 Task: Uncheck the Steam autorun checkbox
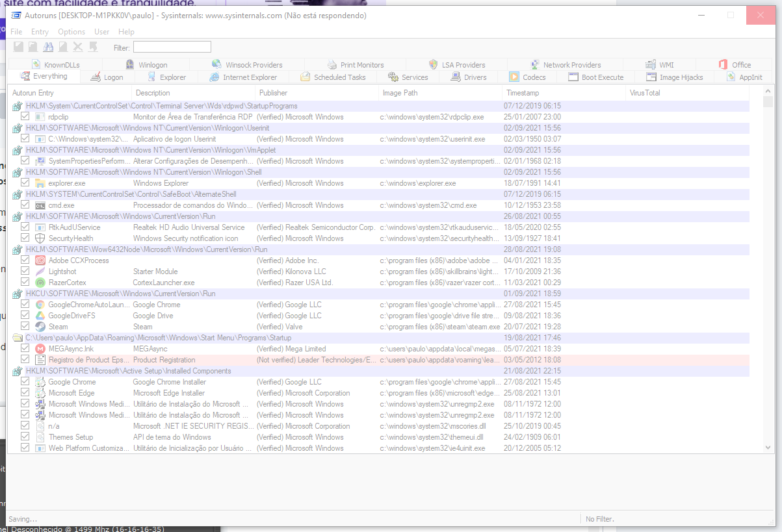pyautogui.click(x=25, y=327)
